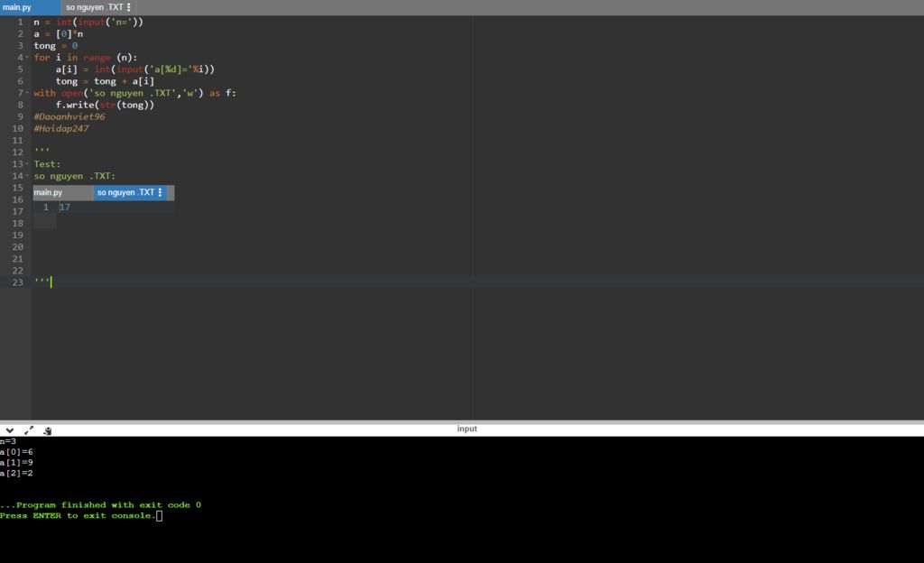Collapse the fold arrow at line 13
This screenshot has width=924, height=563.
coord(28,164)
